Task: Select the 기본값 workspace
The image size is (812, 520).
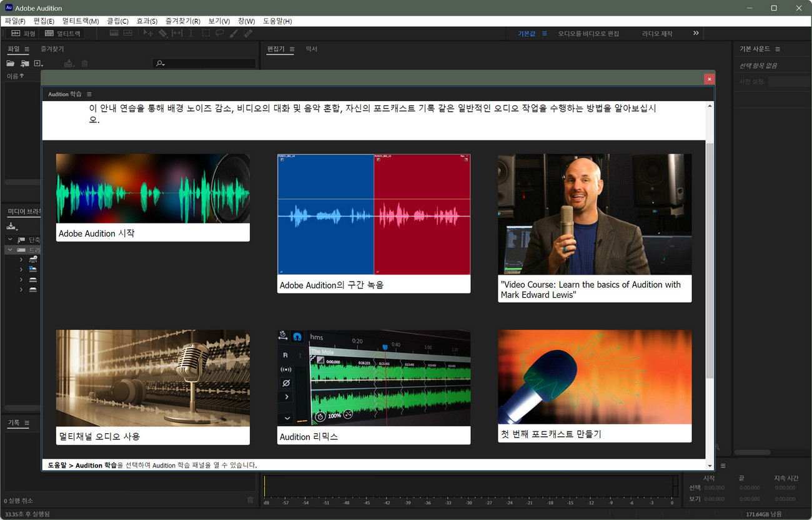Action: 527,34
